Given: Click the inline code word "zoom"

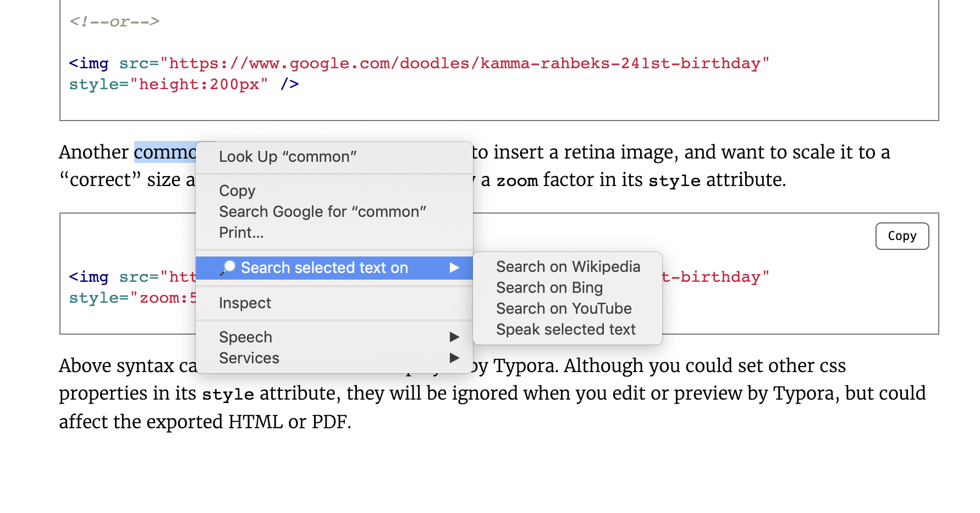Looking at the screenshot, I should 517,181.
